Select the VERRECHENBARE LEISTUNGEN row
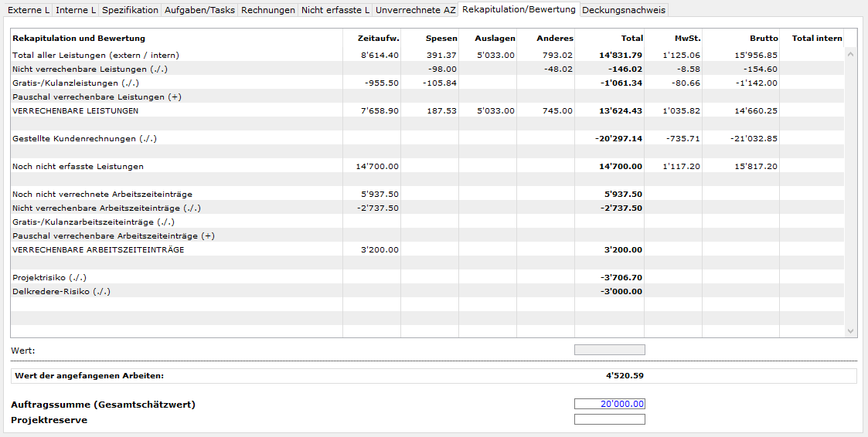This screenshot has width=868, height=437. click(x=76, y=111)
